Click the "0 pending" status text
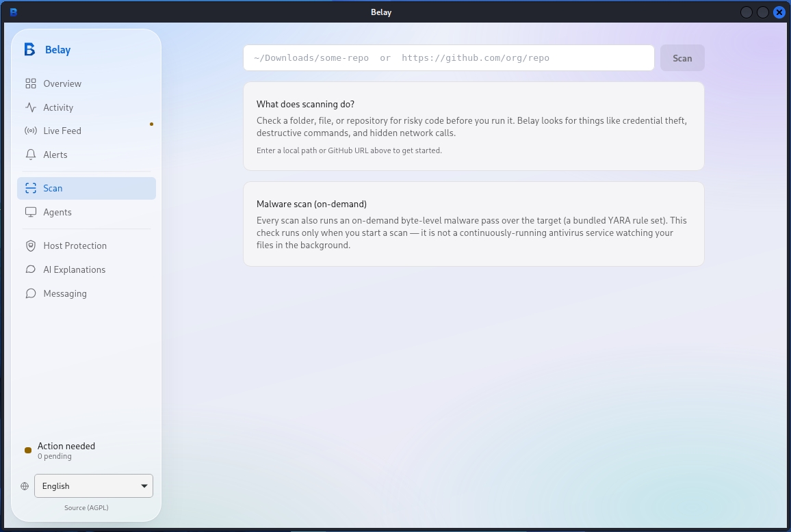Image resolution: width=791 pixels, height=532 pixels. tap(55, 456)
